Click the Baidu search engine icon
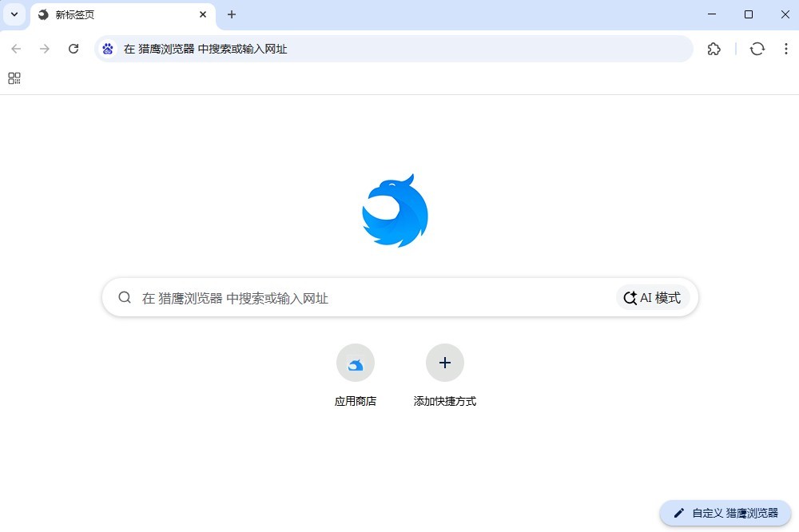The width and height of the screenshot is (799, 532). (x=108, y=49)
